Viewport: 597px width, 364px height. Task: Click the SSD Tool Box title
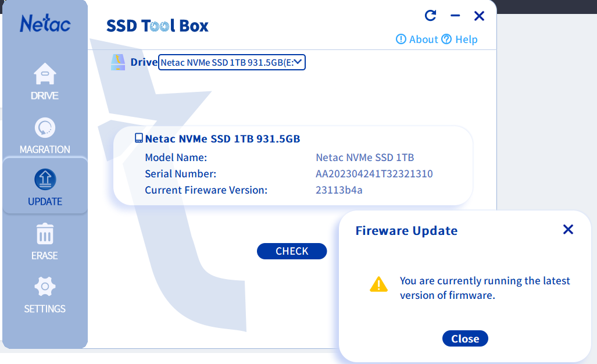pyautogui.click(x=158, y=26)
